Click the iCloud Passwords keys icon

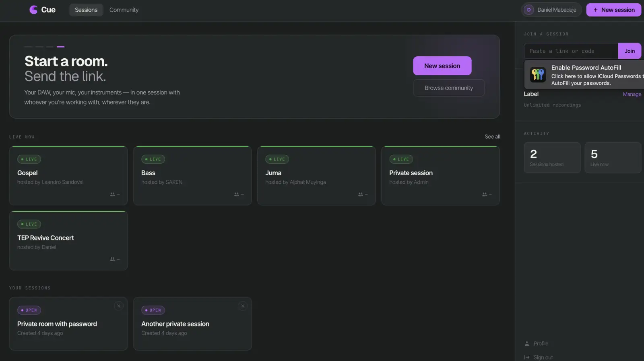coord(538,75)
